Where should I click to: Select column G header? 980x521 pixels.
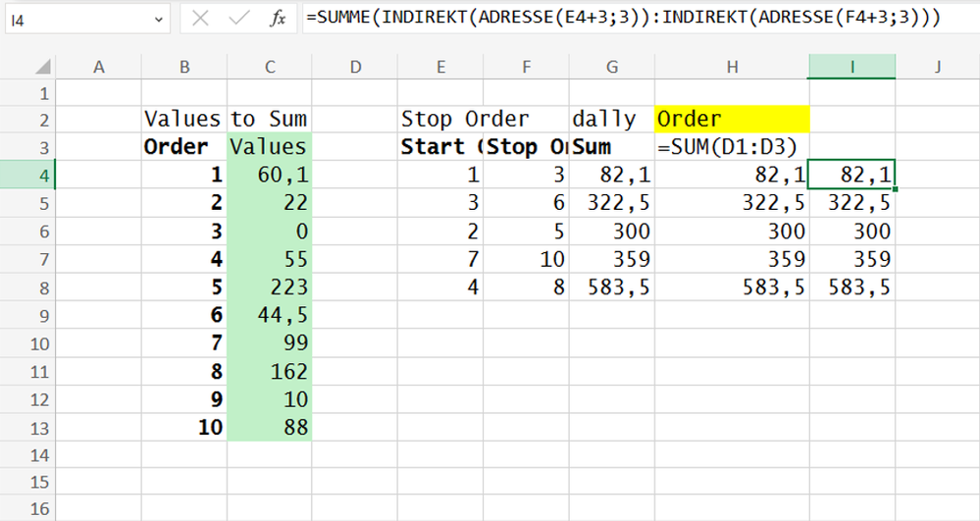click(612, 67)
